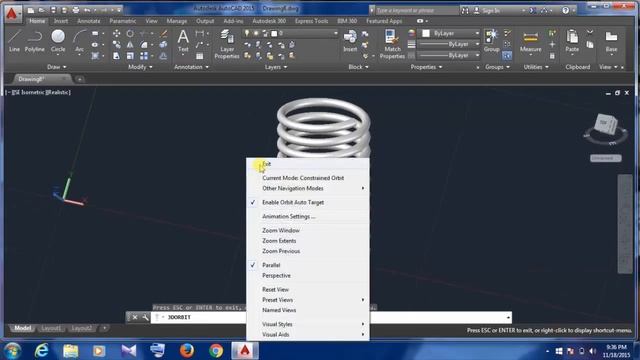Click the Help question mark icon

point(565,11)
